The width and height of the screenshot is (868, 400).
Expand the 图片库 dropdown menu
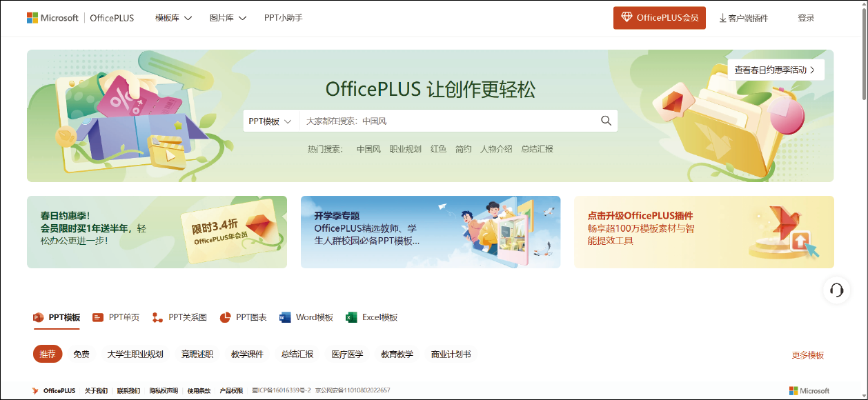point(228,18)
